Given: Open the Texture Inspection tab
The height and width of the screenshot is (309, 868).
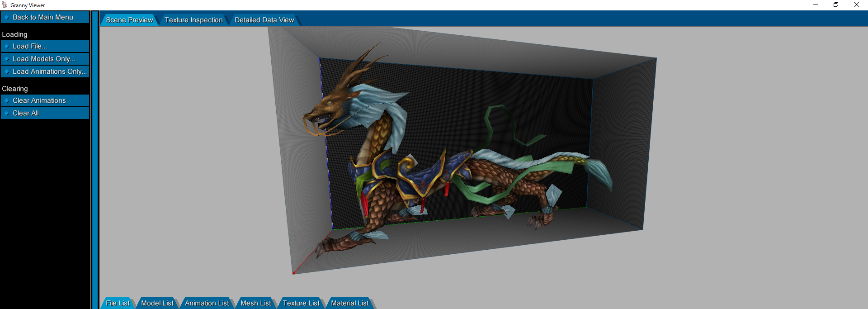Looking at the screenshot, I should [x=193, y=20].
